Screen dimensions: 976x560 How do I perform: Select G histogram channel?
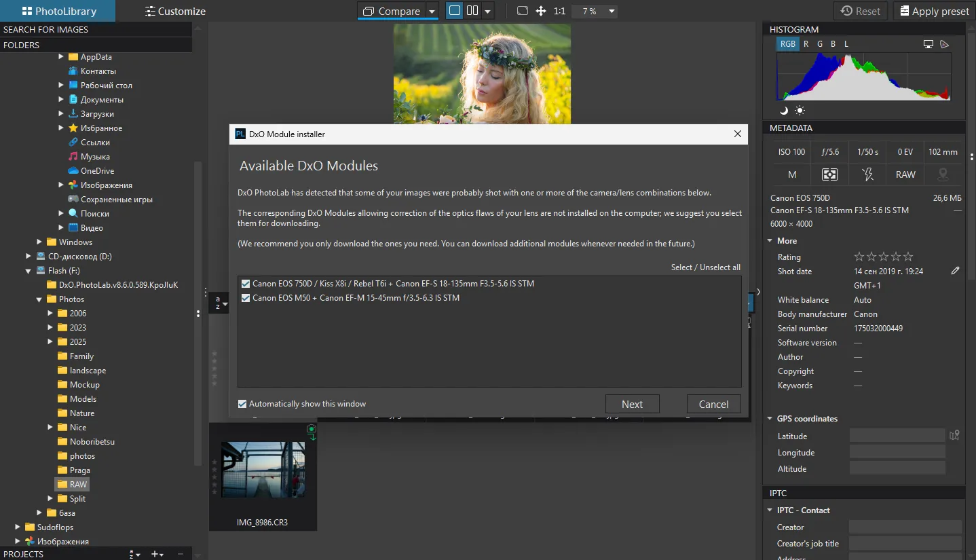point(819,44)
